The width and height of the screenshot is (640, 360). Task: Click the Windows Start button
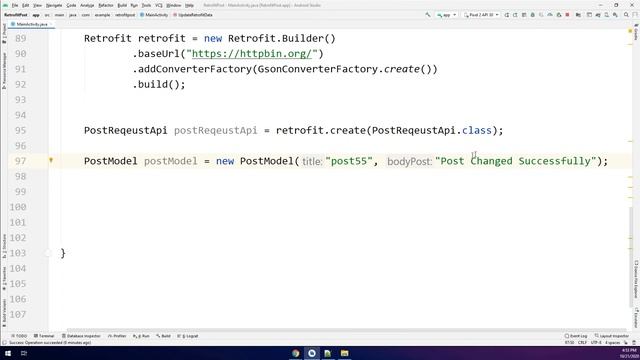pyautogui.click(x=8, y=353)
